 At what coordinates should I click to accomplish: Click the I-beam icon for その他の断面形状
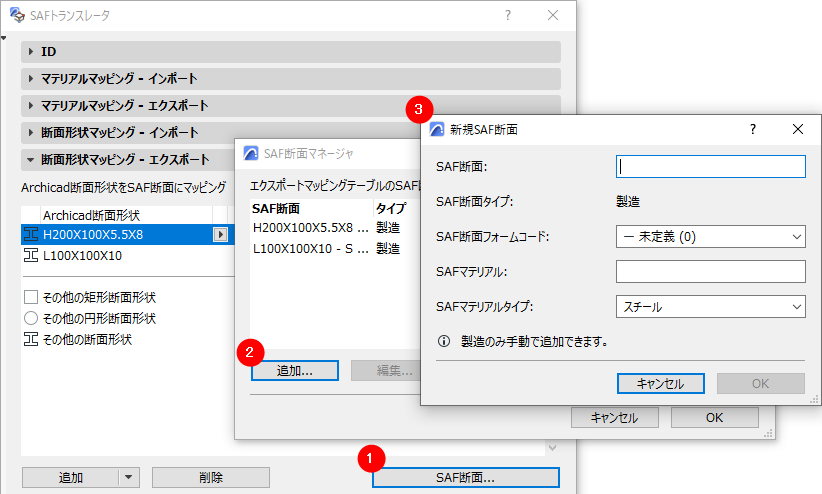(x=31, y=339)
